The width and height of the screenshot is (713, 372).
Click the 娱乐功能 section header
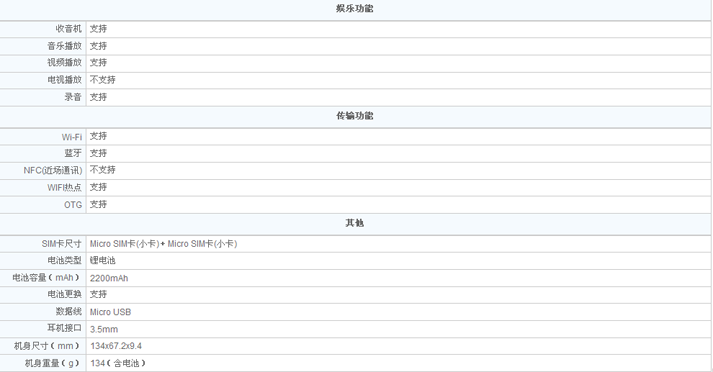tap(355, 9)
